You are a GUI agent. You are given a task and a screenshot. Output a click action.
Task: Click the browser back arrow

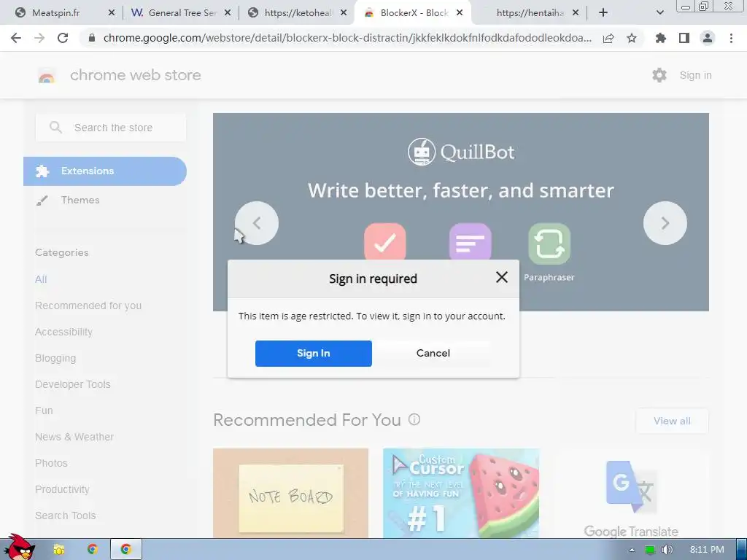[16, 38]
